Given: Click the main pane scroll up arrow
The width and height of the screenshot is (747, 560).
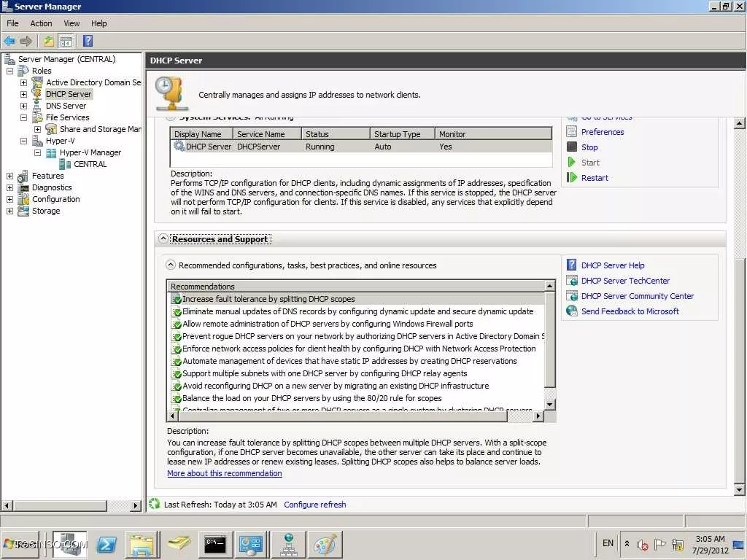Looking at the screenshot, I should point(739,123).
